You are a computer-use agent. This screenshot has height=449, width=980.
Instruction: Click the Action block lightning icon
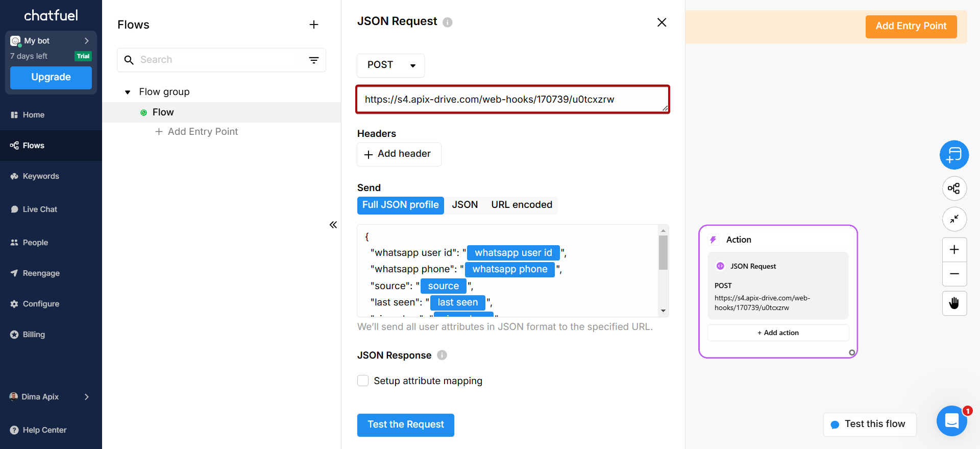point(713,240)
